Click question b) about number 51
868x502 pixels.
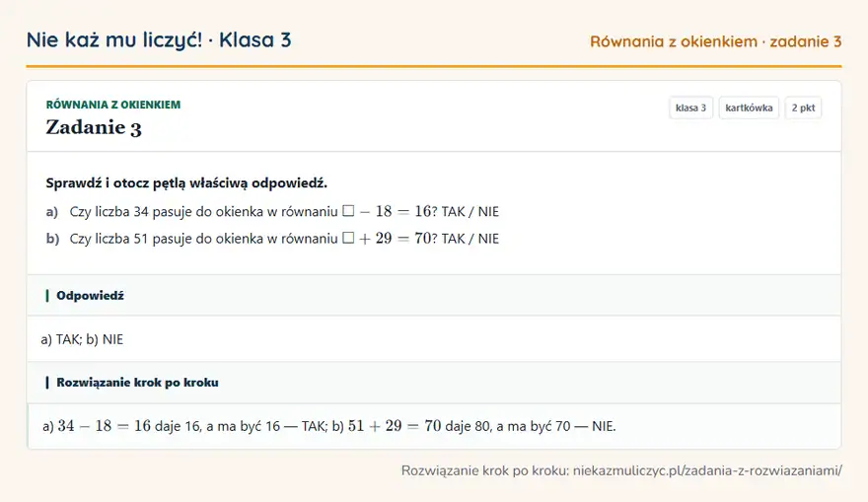[272, 239]
